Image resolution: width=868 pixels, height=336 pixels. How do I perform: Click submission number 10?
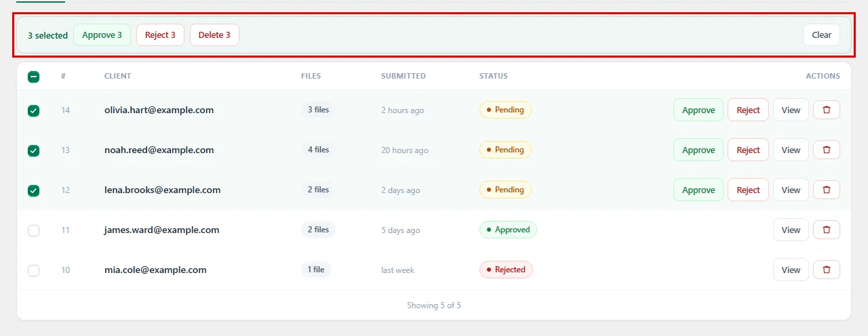pyautogui.click(x=66, y=270)
